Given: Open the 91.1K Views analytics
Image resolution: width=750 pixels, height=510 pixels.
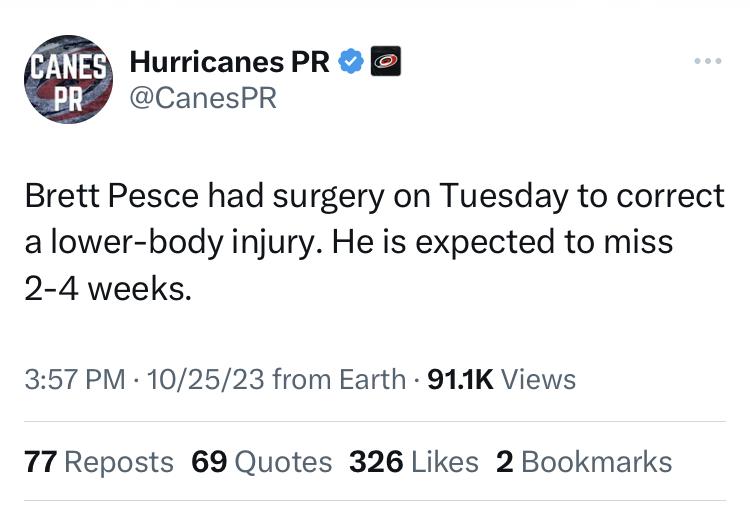Looking at the screenshot, I should pos(501,380).
